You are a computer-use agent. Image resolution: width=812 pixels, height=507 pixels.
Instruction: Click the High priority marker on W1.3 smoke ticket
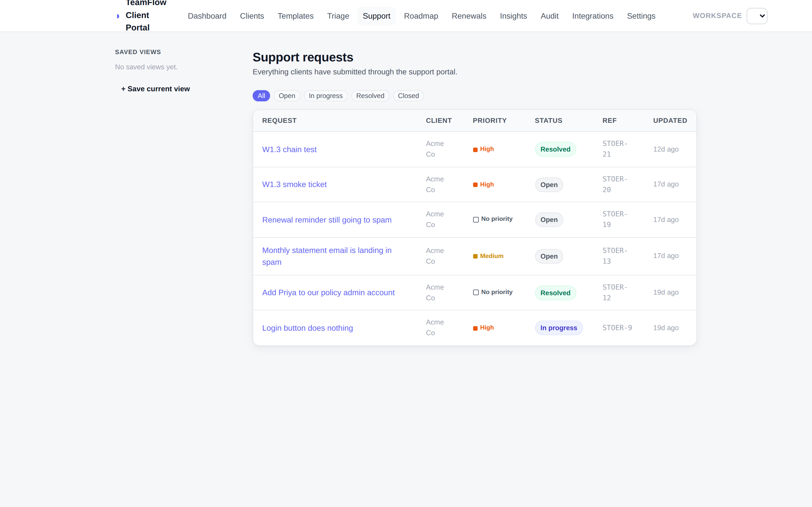tap(475, 185)
